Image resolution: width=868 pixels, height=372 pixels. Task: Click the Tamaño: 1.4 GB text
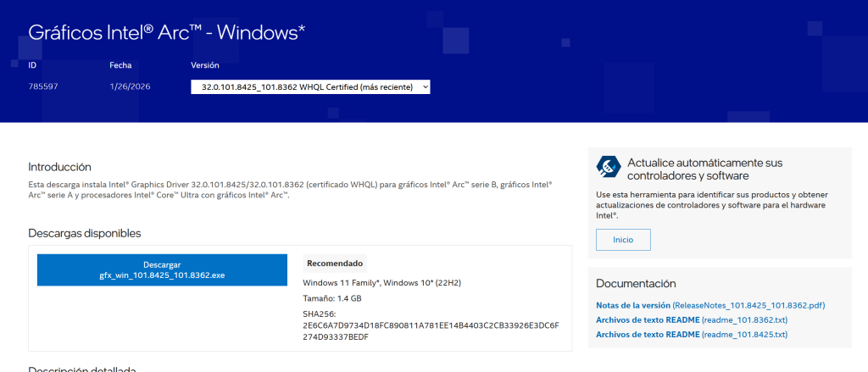332,298
